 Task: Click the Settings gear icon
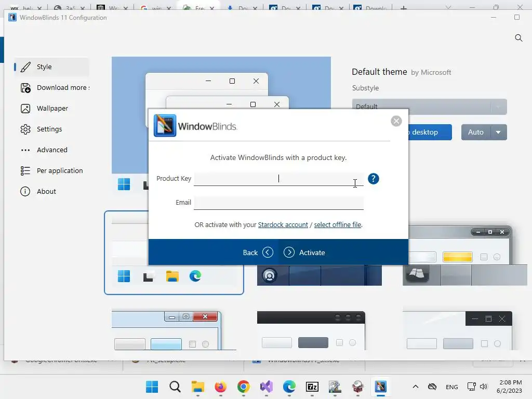click(x=25, y=129)
